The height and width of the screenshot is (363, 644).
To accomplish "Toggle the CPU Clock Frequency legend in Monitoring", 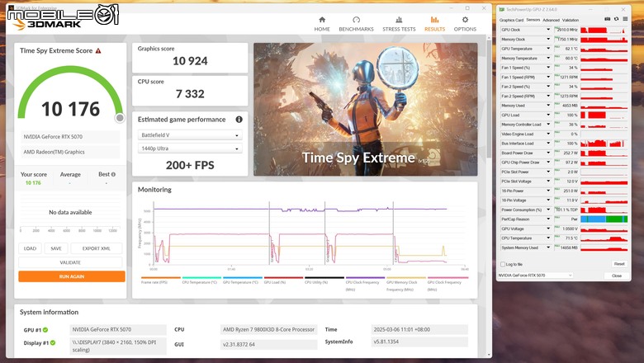I will coord(365,284).
